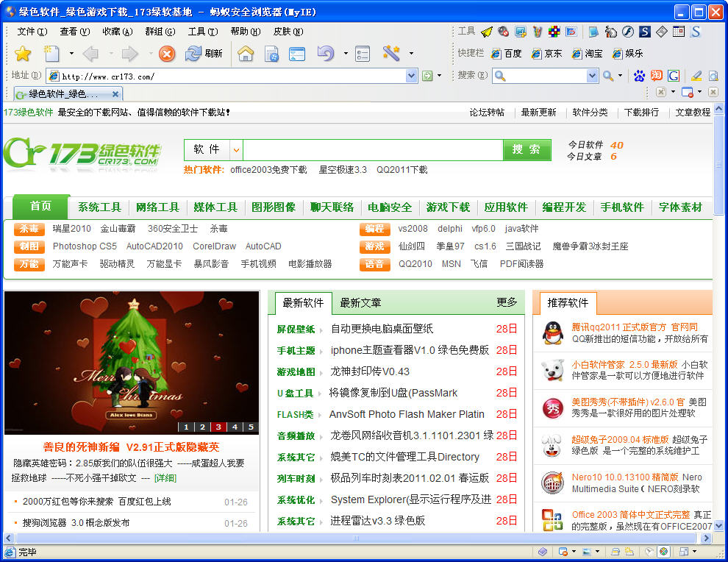Screen dimensions: 728x562
Task: Click the magic wand tool icon
Action: click(390, 54)
